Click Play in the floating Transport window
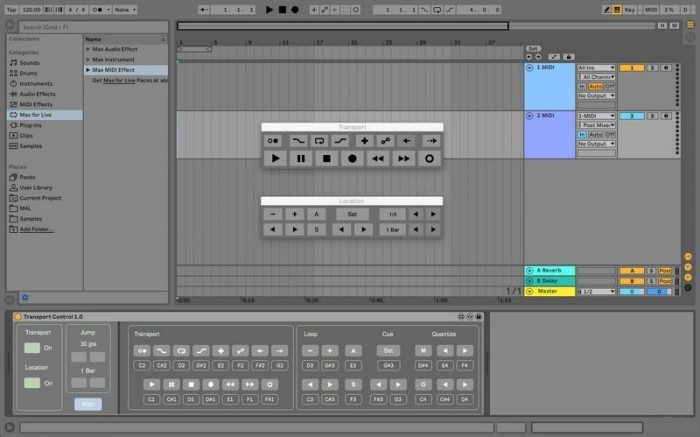The height and width of the screenshot is (437, 700). [x=275, y=158]
